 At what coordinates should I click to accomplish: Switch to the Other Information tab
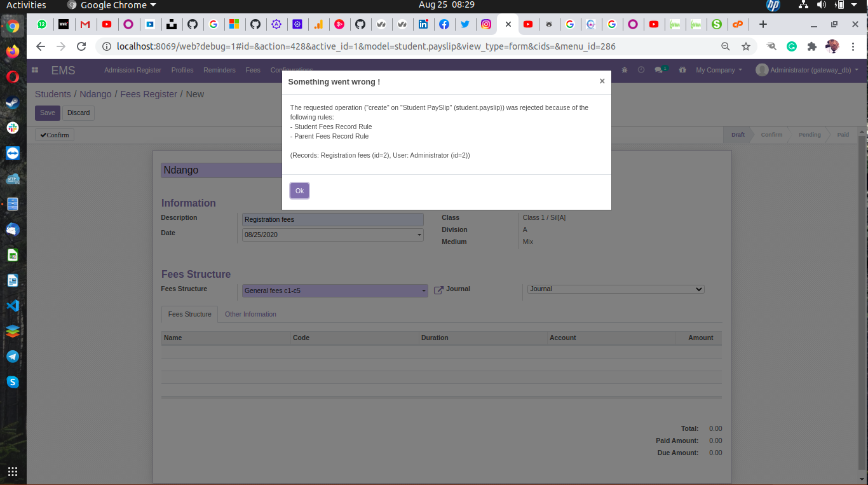click(250, 314)
